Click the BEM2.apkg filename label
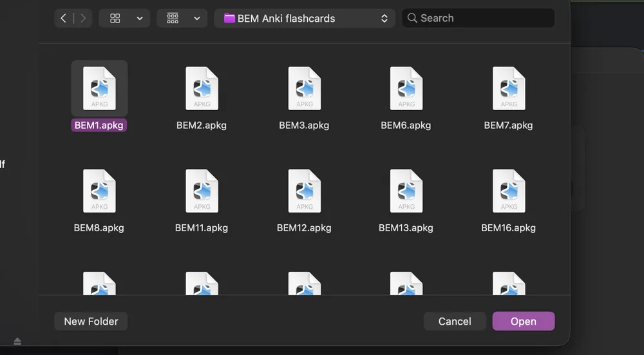Image resolution: width=644 pixels, height=355 pixels. (x=202, y=126)
